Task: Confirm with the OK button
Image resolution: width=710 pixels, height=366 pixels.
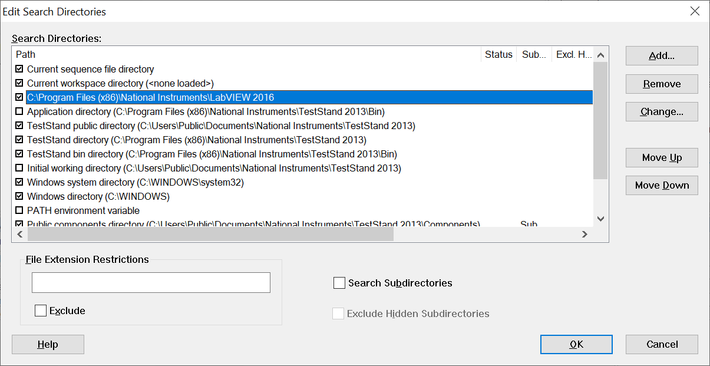Action: point(576,345)
